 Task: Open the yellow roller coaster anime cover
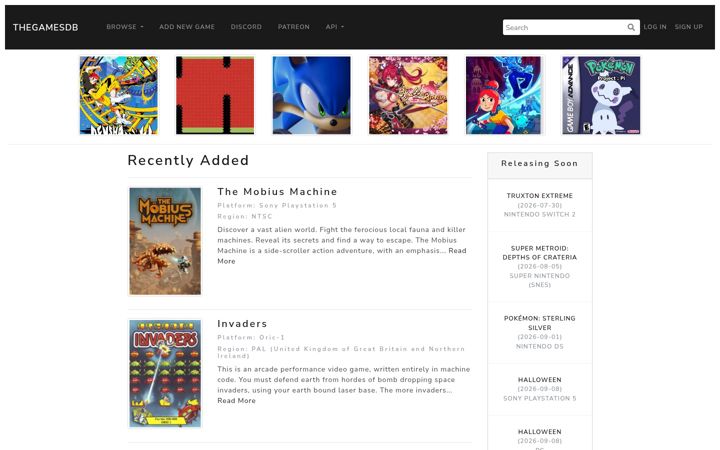point(119,96)
